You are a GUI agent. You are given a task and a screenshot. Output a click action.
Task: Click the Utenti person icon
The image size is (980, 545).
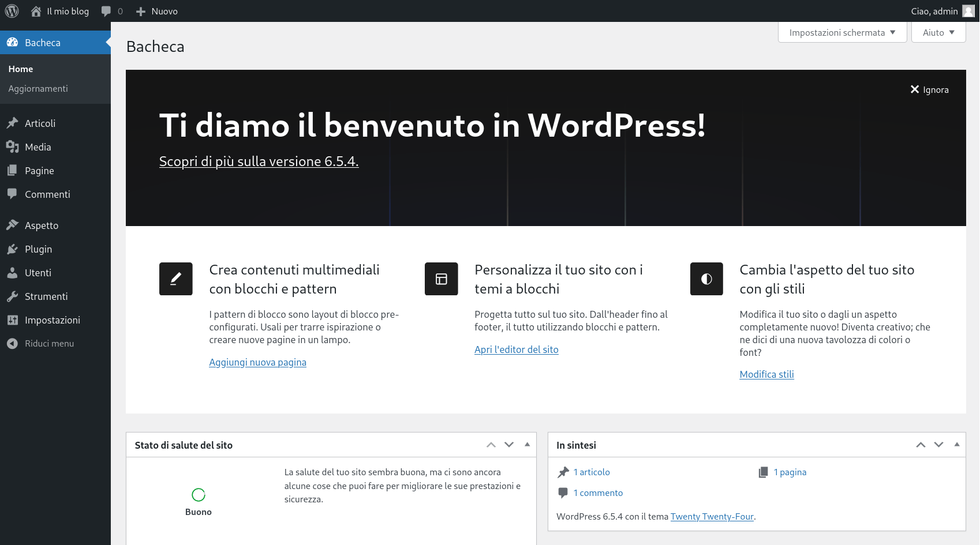(x=12, y=272)
